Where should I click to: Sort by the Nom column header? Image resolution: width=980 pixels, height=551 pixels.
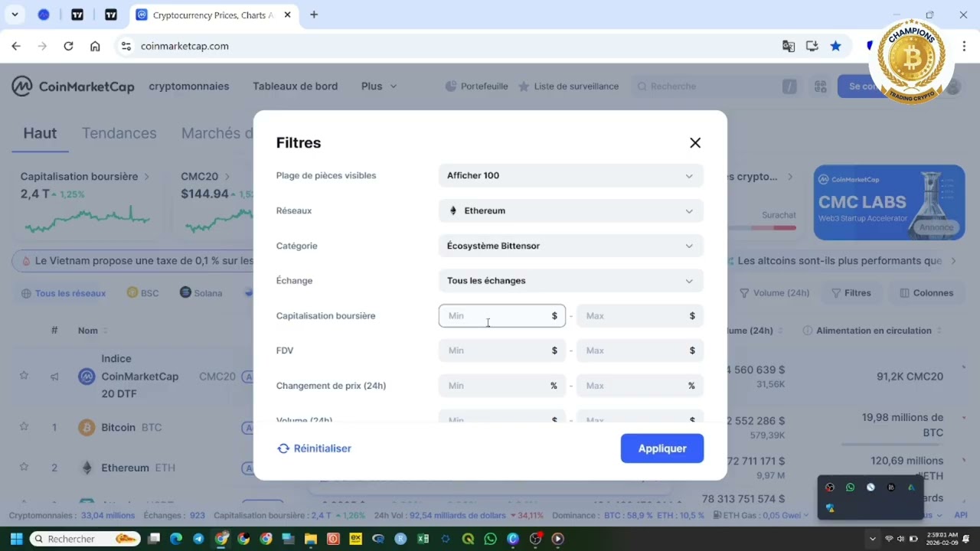click(x=93, y=331)
